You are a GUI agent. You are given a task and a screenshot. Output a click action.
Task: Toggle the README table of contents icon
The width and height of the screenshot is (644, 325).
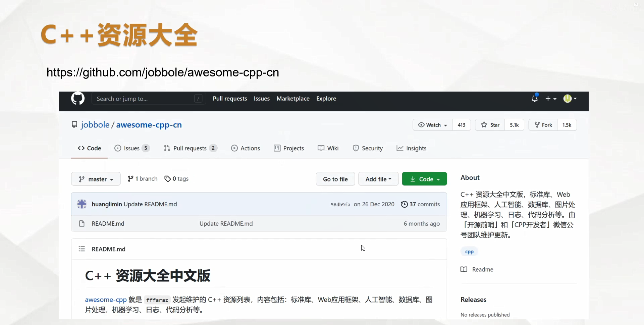click(x=82, y=249)
